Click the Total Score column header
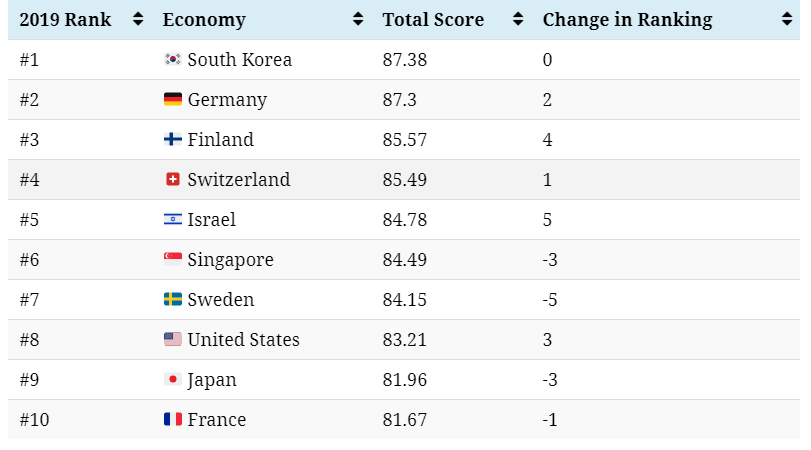 pyautogui.click(x=433, y=20)
